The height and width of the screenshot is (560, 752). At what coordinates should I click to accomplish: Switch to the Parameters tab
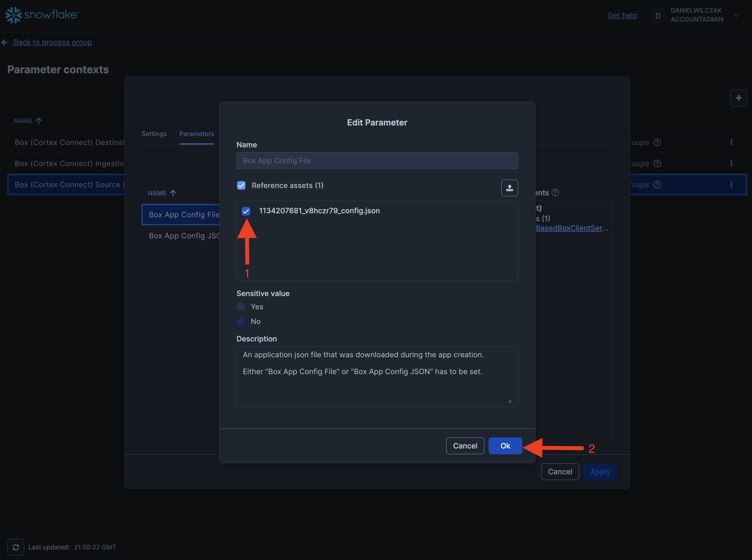click(x=196, y=134)
